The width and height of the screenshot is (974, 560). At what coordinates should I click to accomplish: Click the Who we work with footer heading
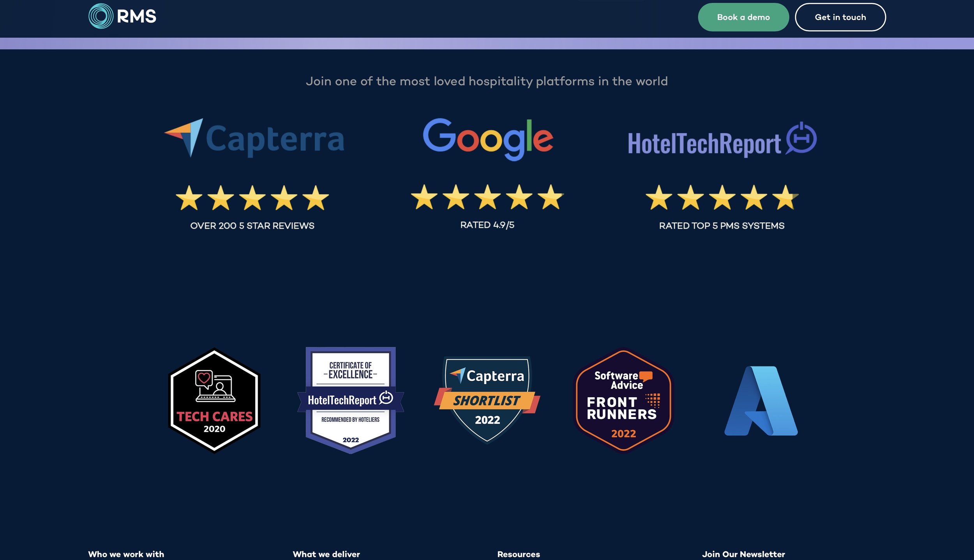click(126, 554)
